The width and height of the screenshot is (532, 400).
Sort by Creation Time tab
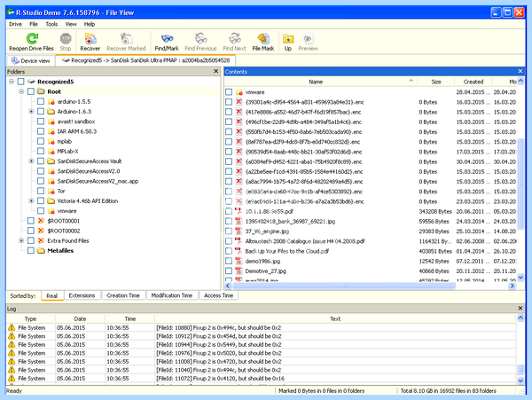(123, 295)
